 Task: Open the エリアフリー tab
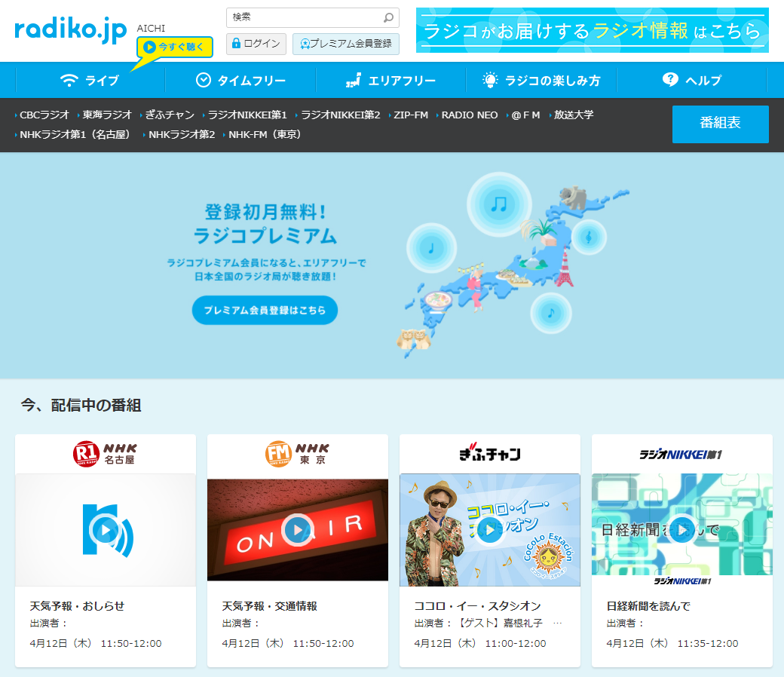coord(391,80)
